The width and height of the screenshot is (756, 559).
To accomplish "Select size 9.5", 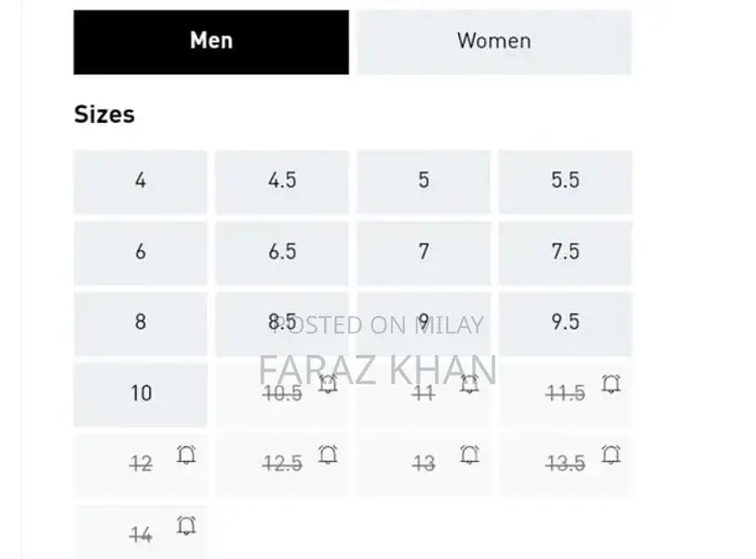I will 565,322.
